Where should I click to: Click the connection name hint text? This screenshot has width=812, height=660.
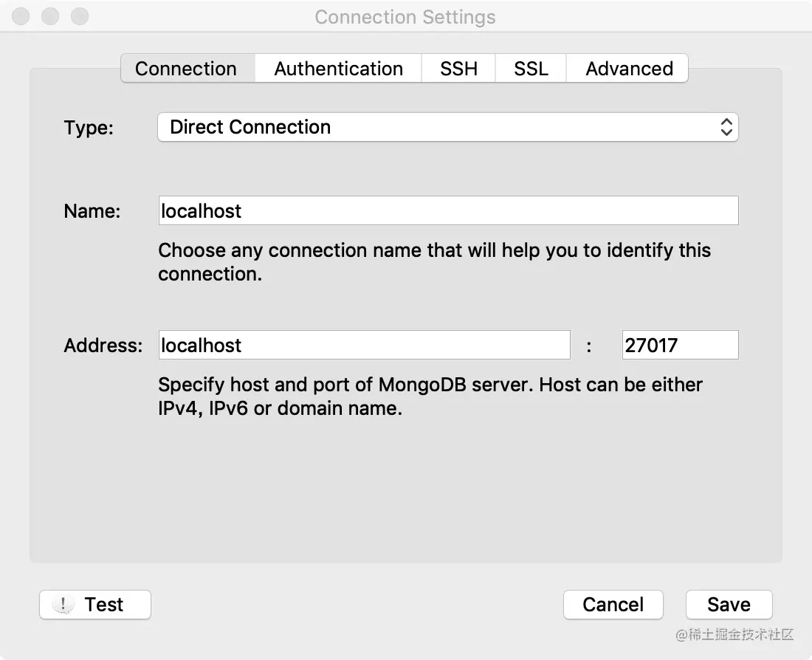tap(434, 262)
